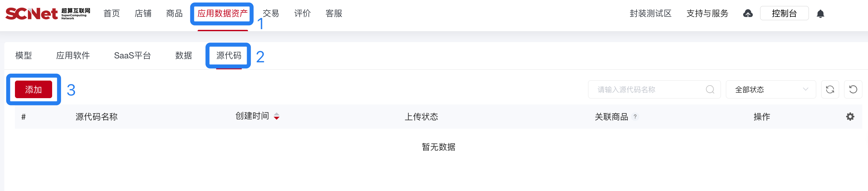Click the 支持与服务 link

(x=707, y=14)
